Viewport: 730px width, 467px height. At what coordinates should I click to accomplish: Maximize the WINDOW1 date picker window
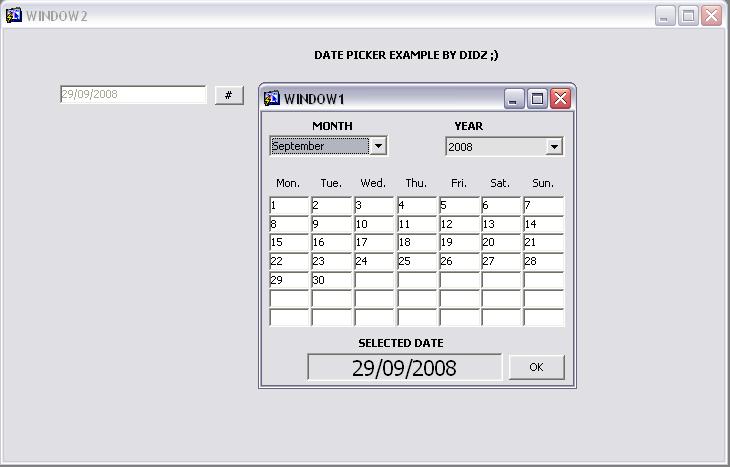point(537,98)
